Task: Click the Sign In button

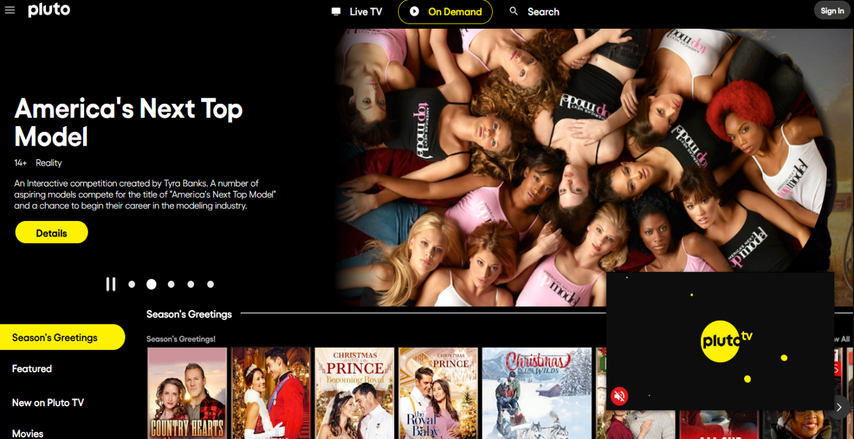Action: coord(832,10)
